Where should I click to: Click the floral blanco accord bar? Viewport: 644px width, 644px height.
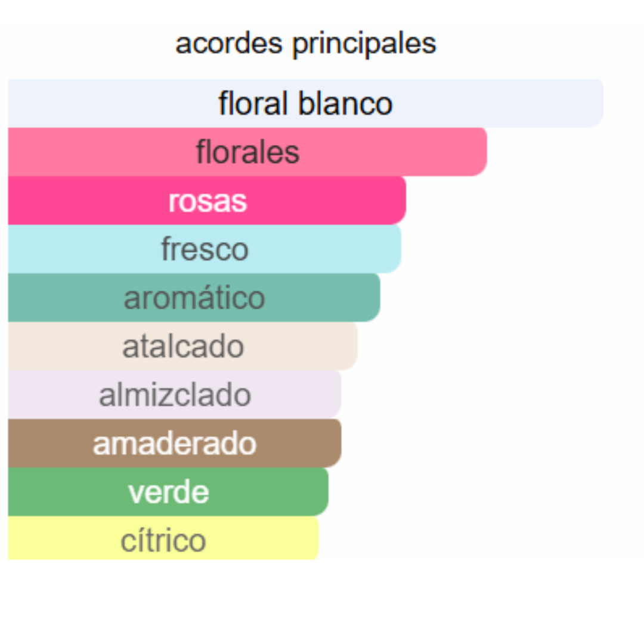click(305, 103)
